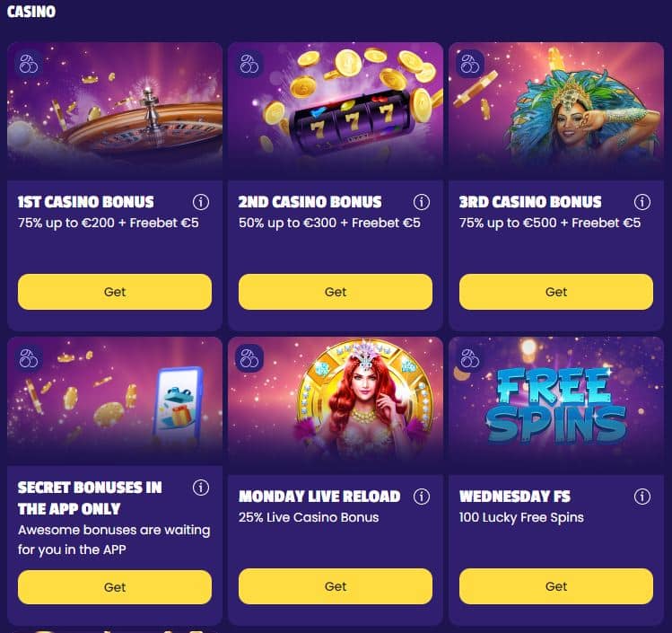Click cherry icon on roulette banner
Image resolution: width=672 pixels, height=633 pixels.
tap(29, 64)
